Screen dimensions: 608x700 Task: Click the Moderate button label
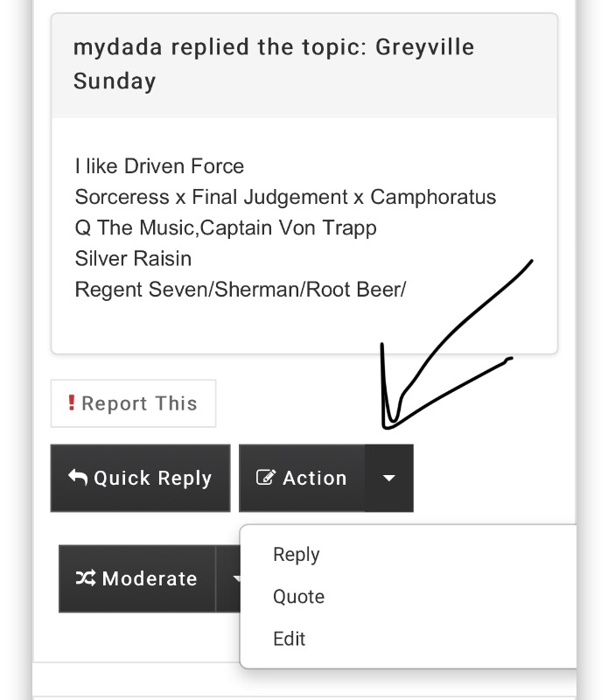(x=150, y=578)
